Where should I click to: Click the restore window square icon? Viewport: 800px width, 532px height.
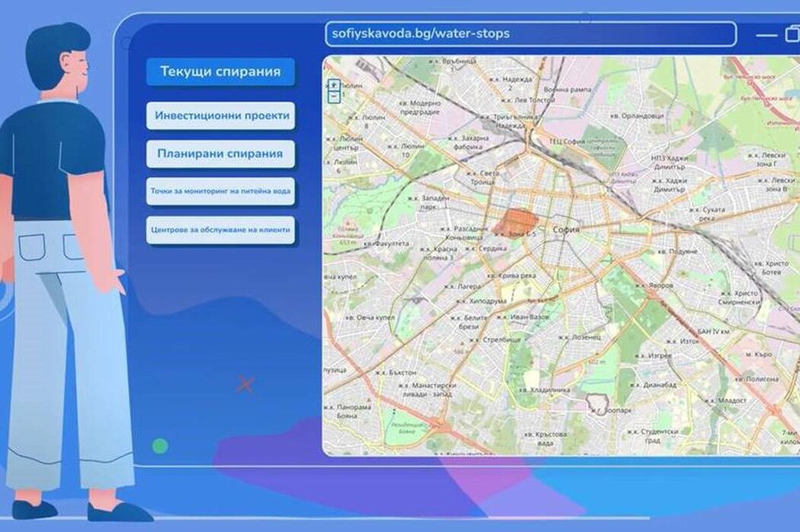792,34
